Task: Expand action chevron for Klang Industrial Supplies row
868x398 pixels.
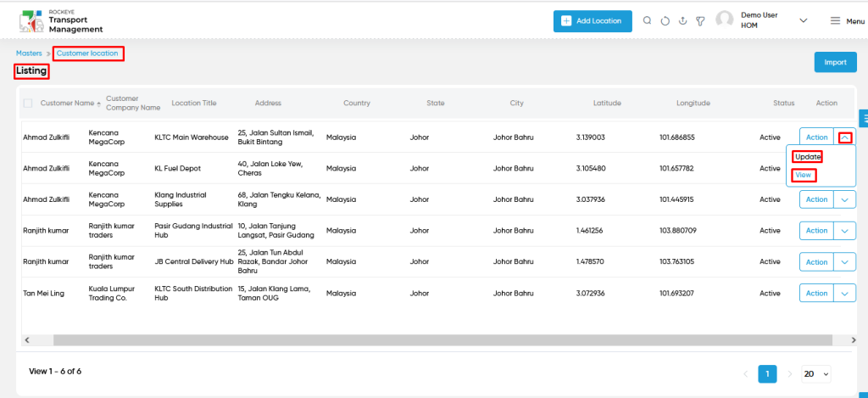Action: tap(845, 199)
